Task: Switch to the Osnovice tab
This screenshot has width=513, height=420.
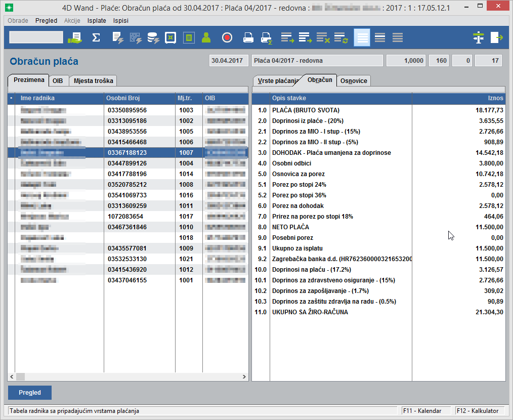Action: (x=354, y=81)
